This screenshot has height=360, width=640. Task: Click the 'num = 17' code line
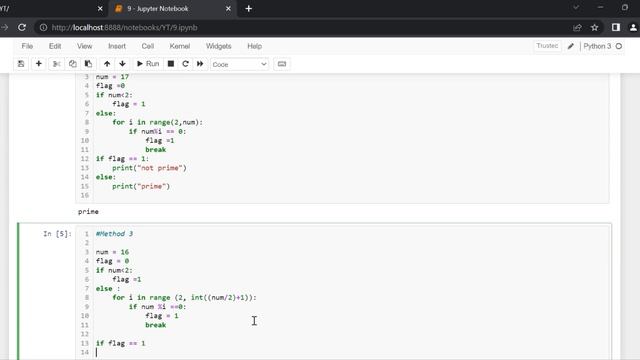[x=112, y=77]
